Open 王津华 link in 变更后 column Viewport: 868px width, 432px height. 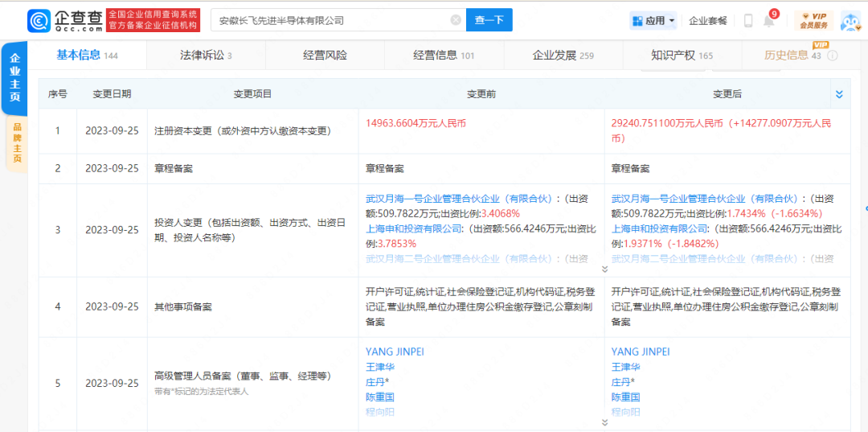coord(626,367)
